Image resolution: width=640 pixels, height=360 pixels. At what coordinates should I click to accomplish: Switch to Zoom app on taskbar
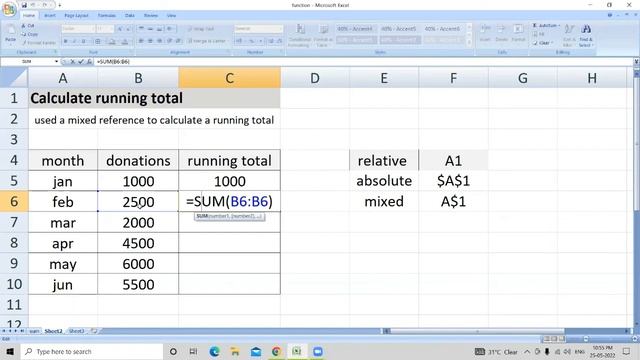point(318,351)
